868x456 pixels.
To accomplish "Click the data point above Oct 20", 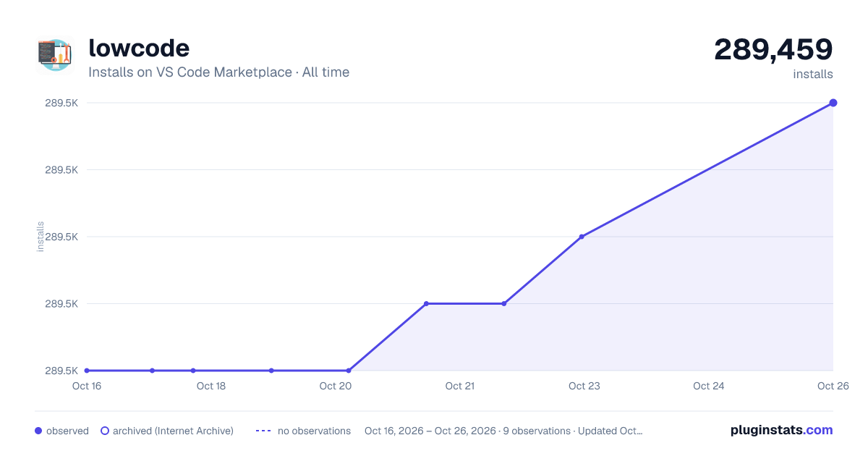I will [x=349, y=371].
